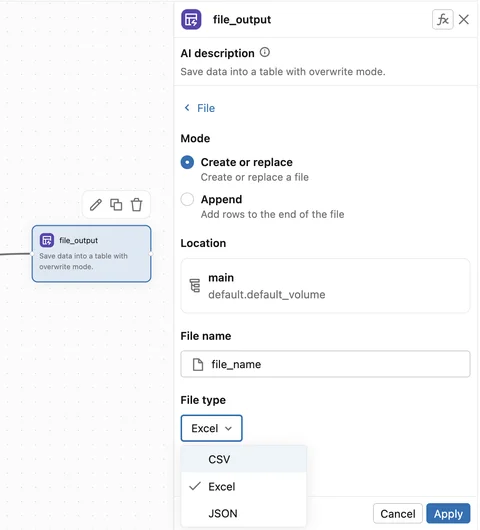Click the document icon in File name field
Image resolution: width=480 pixels, height=530 pixels.
(x=198, y=364)
